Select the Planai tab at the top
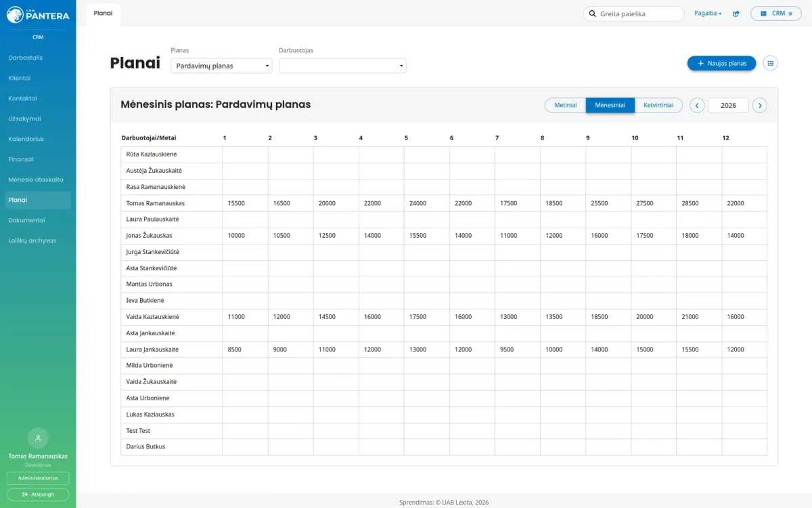 coord(103,14)
